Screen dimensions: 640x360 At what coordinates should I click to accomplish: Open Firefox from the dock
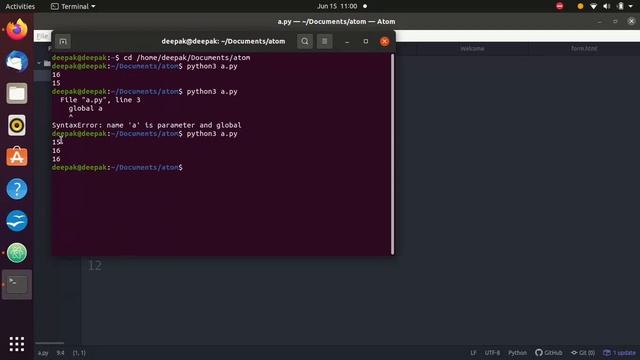pos(17,29)
